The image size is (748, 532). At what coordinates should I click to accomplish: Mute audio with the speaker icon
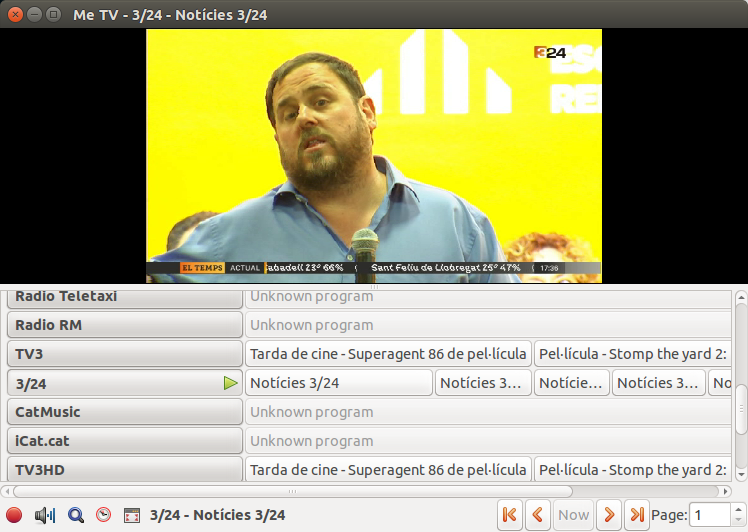click(44, 515)
